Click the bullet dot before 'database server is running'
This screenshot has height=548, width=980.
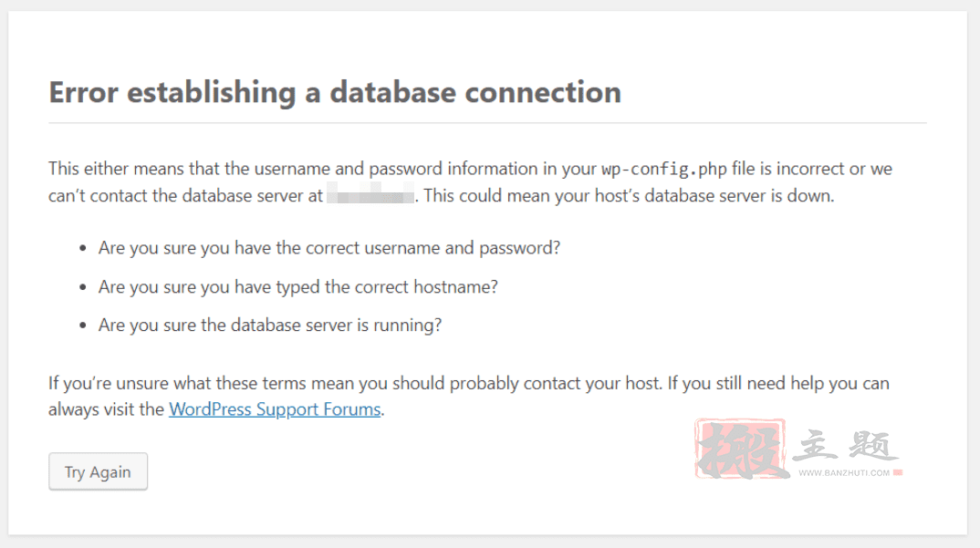(82, 326)
